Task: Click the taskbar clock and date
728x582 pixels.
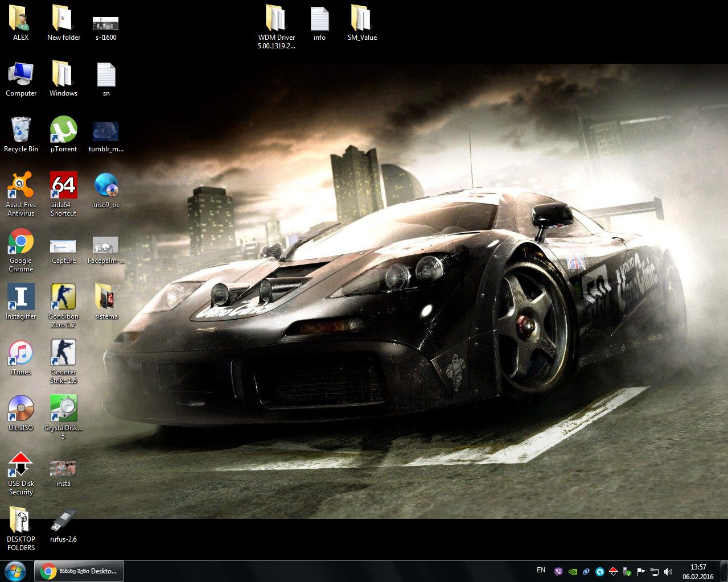Action: click(698, 571)
